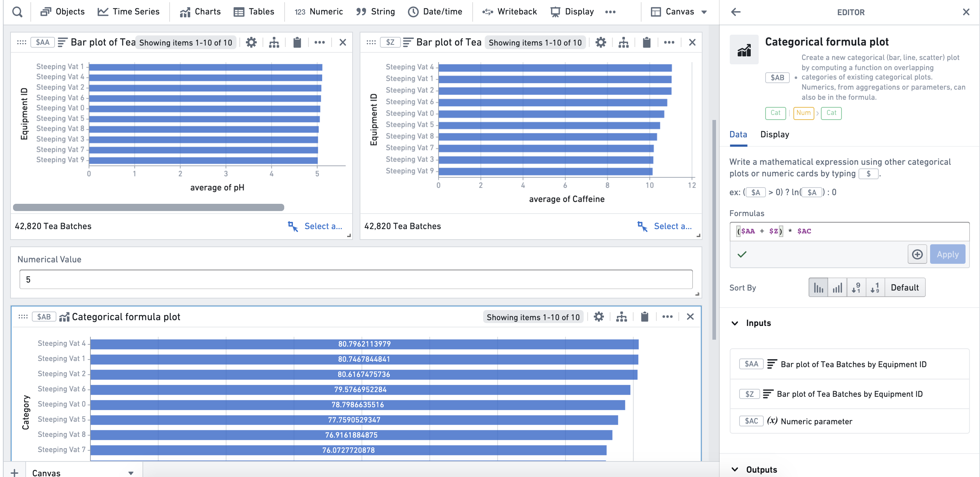Add a new tab with plus button

14,472
